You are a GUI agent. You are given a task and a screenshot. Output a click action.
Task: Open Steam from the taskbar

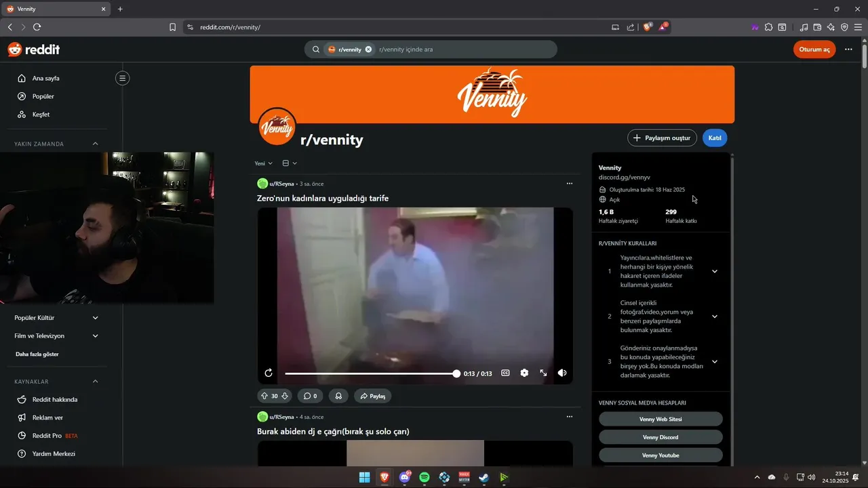(x=484, y=477)
